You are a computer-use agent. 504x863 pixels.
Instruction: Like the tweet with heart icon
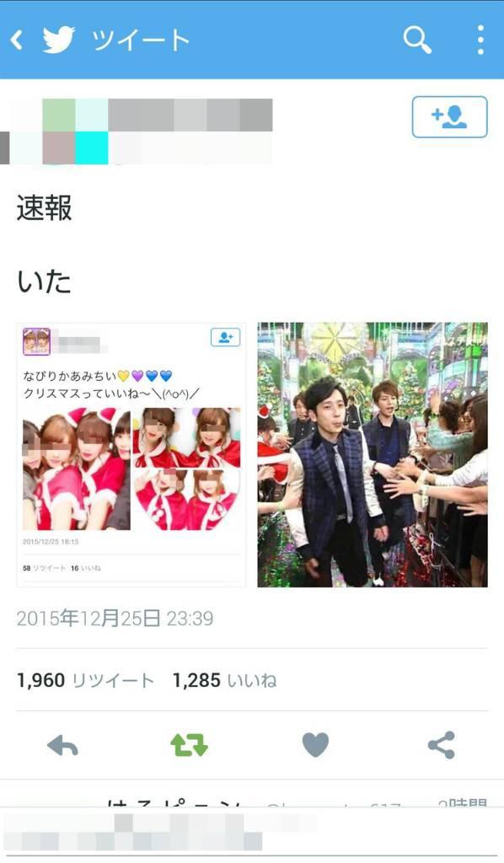[316, 745]
